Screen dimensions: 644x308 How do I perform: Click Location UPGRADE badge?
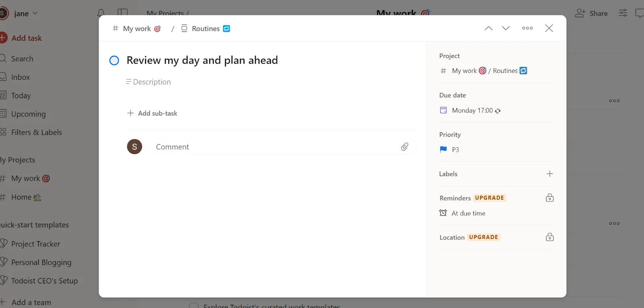(x=483, y=237)
